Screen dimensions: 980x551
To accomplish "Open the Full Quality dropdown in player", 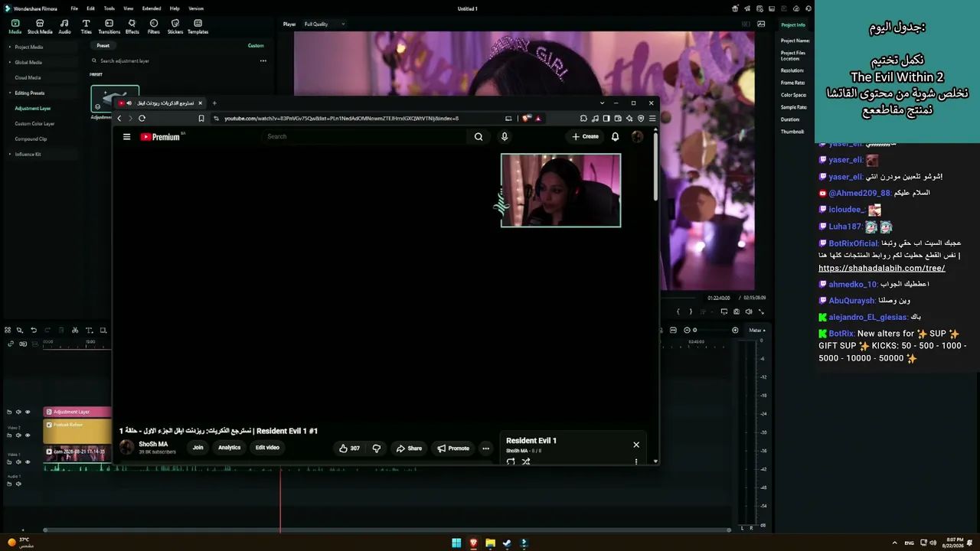I will coord(325,24).
